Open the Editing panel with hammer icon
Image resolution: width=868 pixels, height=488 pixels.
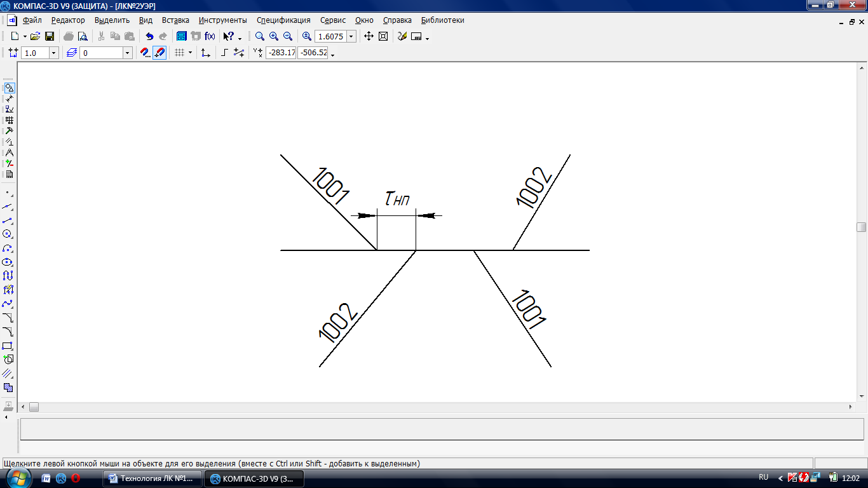pyautogui.click(x=9, y=131)
